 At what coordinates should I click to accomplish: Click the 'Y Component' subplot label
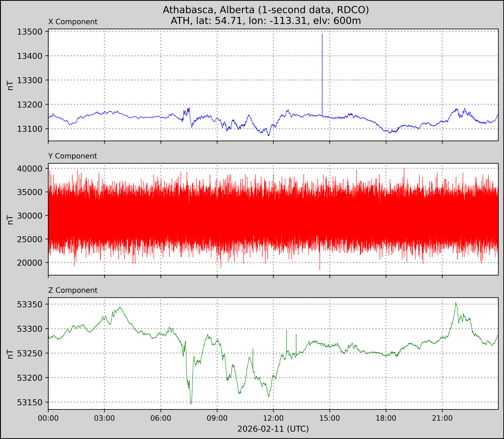(x=73, y=156)
